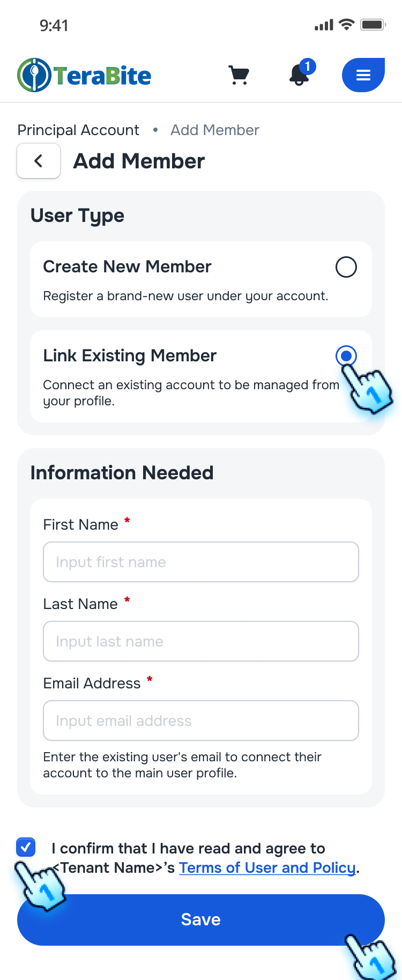Click the Add Member breadcrumb item

point(214,130)
